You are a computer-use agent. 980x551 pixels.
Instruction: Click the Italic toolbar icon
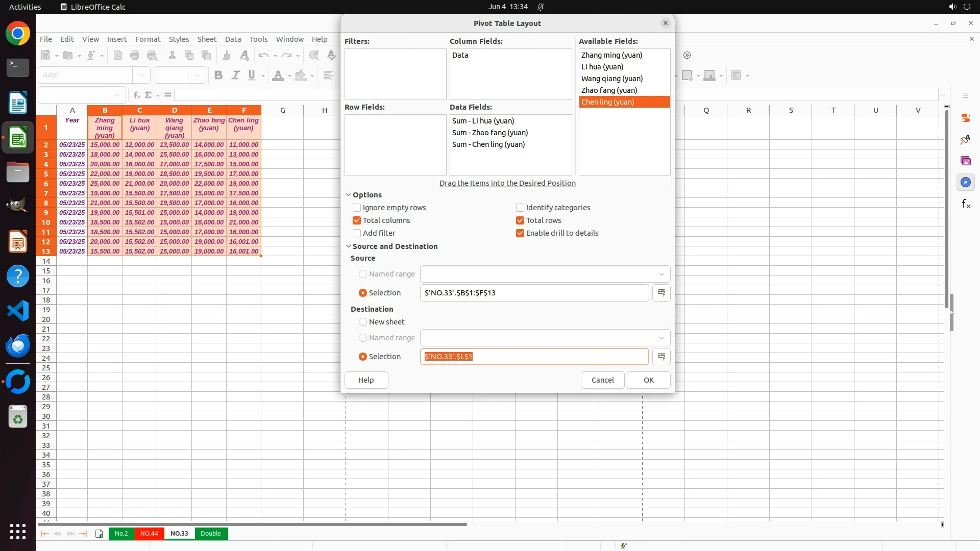[235, 76]
